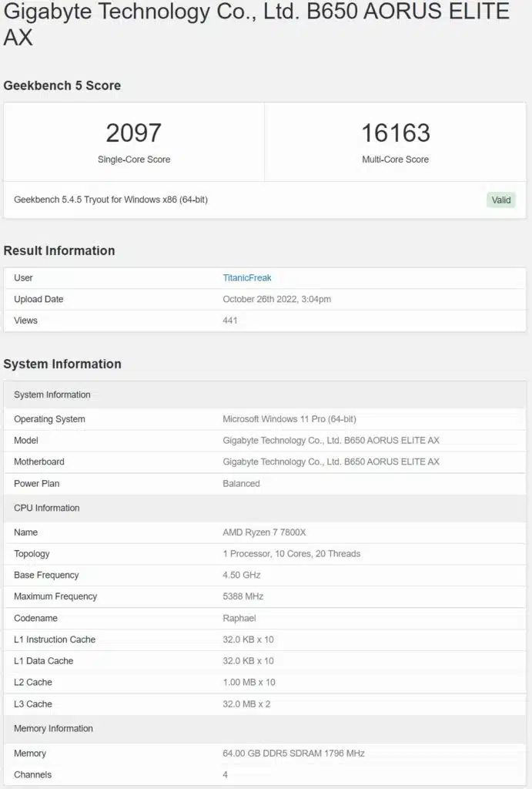Select the Channels value 4

226,775
